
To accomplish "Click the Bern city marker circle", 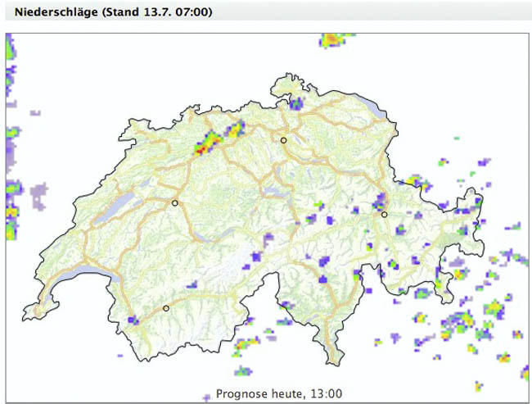I will [x=174, y=203].
